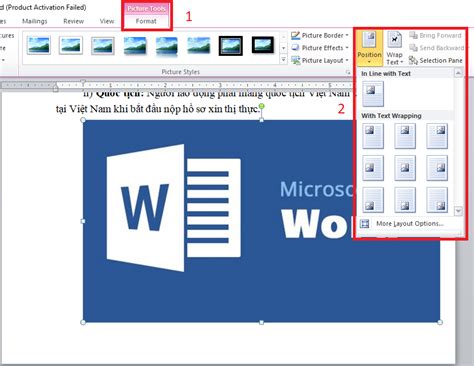Open the Picture Effects dropdown
The height and width of the screenshot is (366, 474).
(x=319, y=48)
